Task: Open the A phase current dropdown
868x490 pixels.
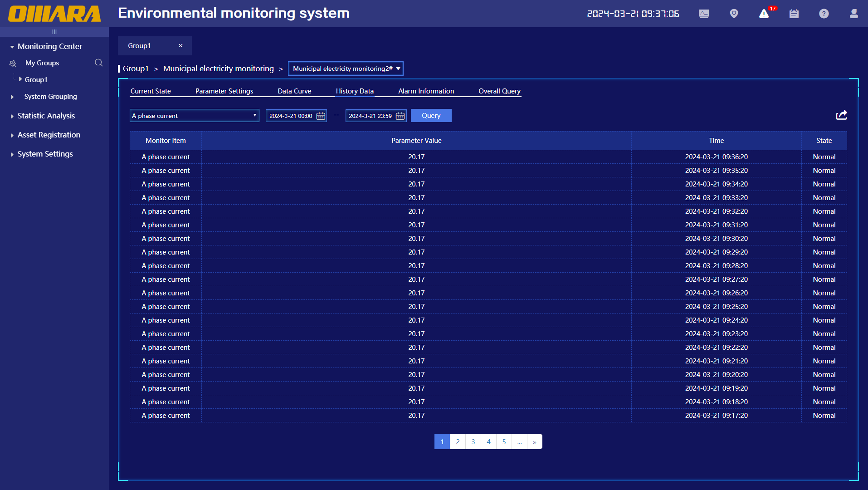Action: (194, 116)
